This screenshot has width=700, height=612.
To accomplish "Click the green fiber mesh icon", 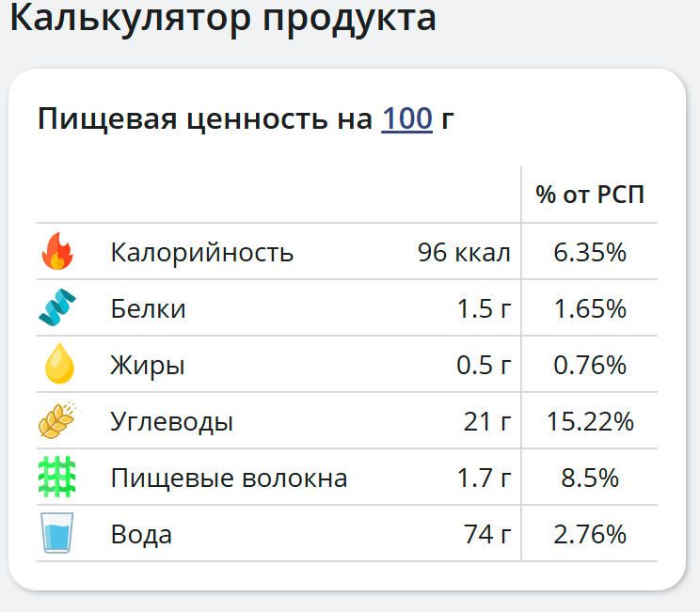I will click(57, 477).
